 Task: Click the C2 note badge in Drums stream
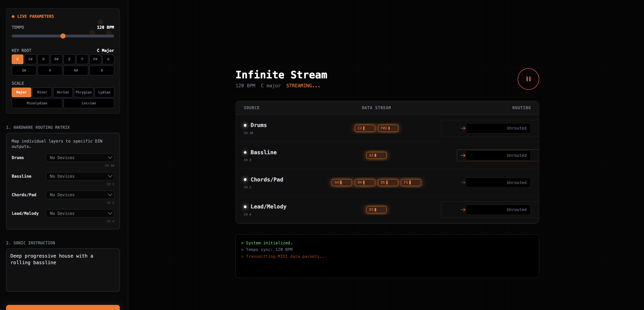tap(365, 128)
